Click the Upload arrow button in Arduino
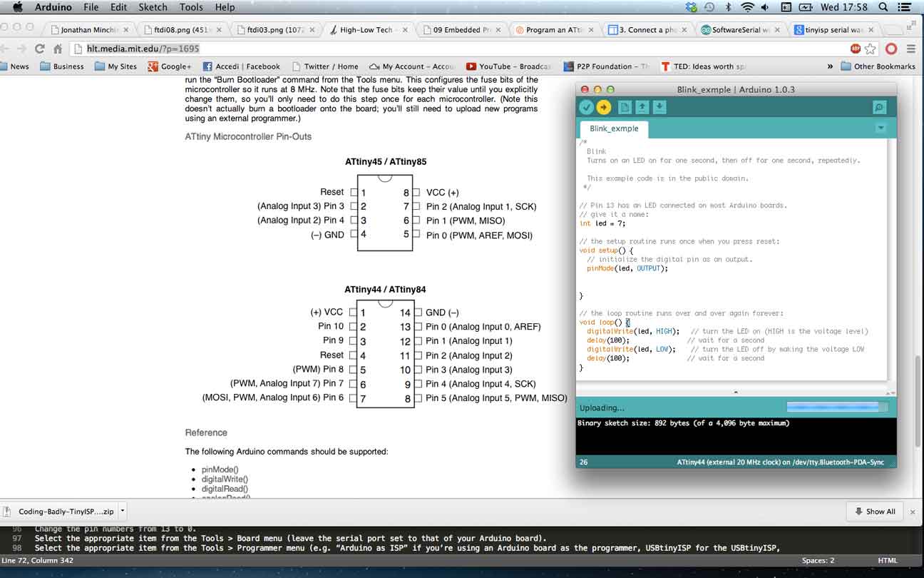 pos(604,107)
